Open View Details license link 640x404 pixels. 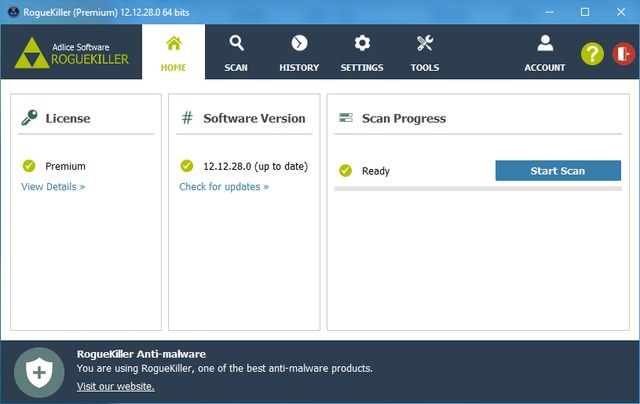pos(53,187)
